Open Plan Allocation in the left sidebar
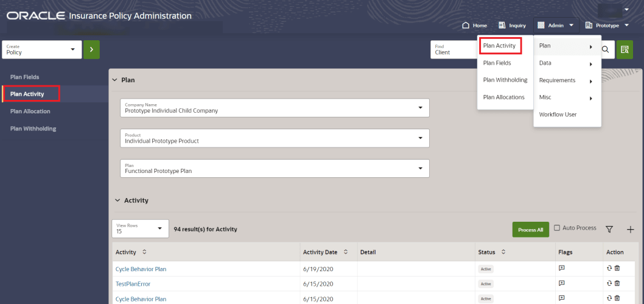This screenshot has height=304, width=644. (x=30, y=111)
